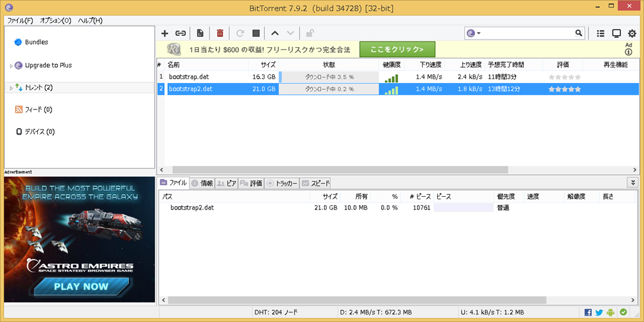Open the ヘルプ(H) menu
644x322 pixels.
pos(90,21)
